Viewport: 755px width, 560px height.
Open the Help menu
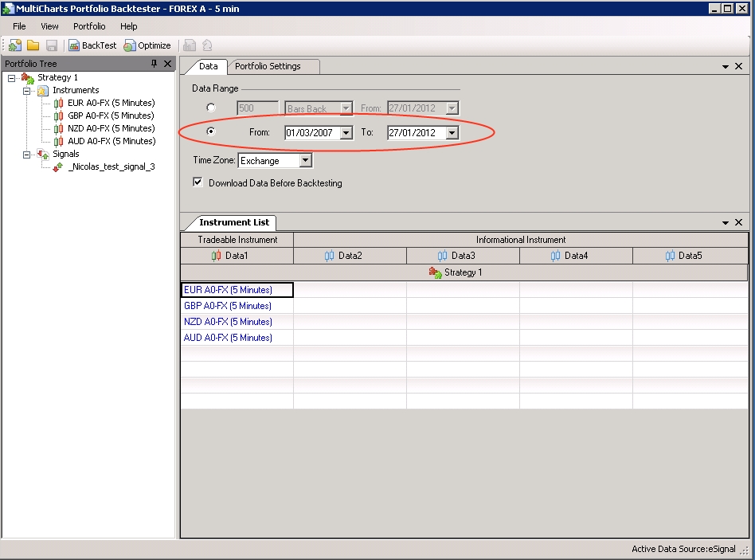[x=128, y=26]
